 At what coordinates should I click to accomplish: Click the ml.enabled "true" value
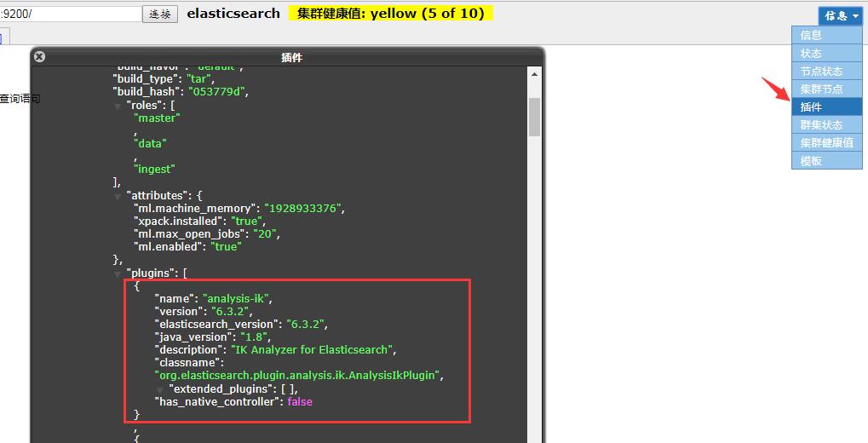click(x=226, y=246)
